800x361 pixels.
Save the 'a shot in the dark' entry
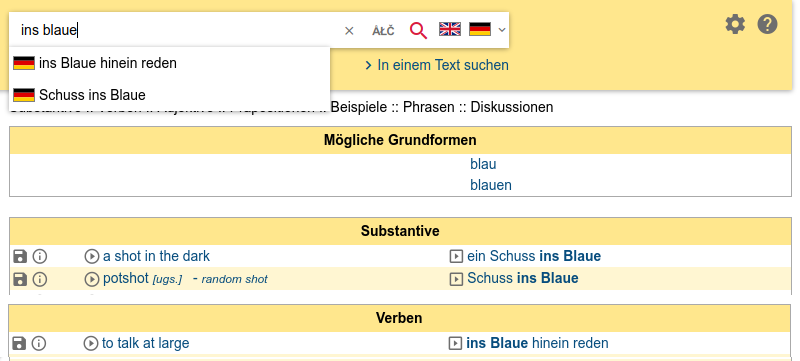[x=19, y=256]
